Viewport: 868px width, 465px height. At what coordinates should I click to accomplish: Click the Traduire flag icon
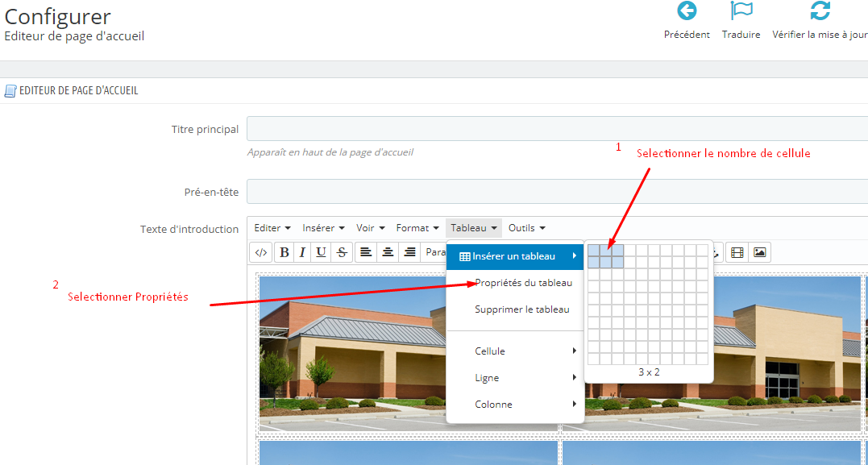click(741, 10)
